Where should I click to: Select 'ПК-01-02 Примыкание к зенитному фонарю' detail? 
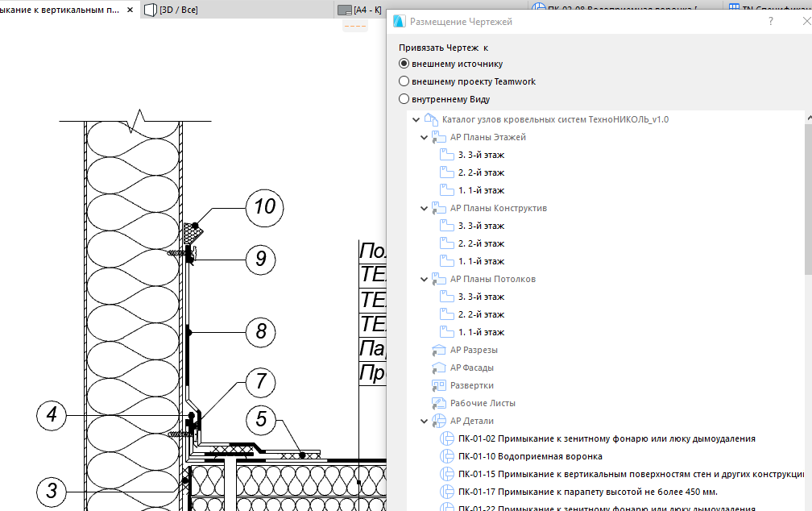pyautogui.click(x=606, y=438)
